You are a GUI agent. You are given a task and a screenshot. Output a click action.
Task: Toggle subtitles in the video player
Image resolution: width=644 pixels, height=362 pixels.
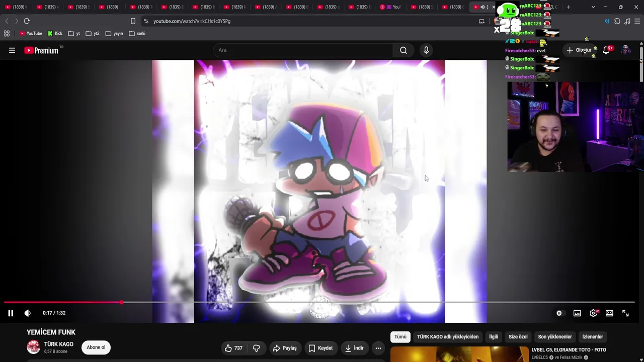[577, 313]
